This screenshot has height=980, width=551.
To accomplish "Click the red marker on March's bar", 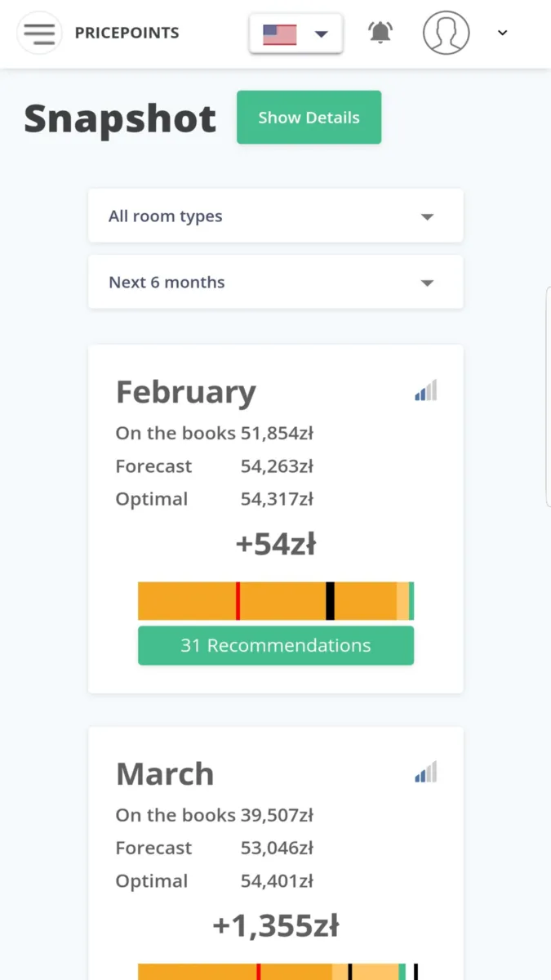I will coord(258,972).
